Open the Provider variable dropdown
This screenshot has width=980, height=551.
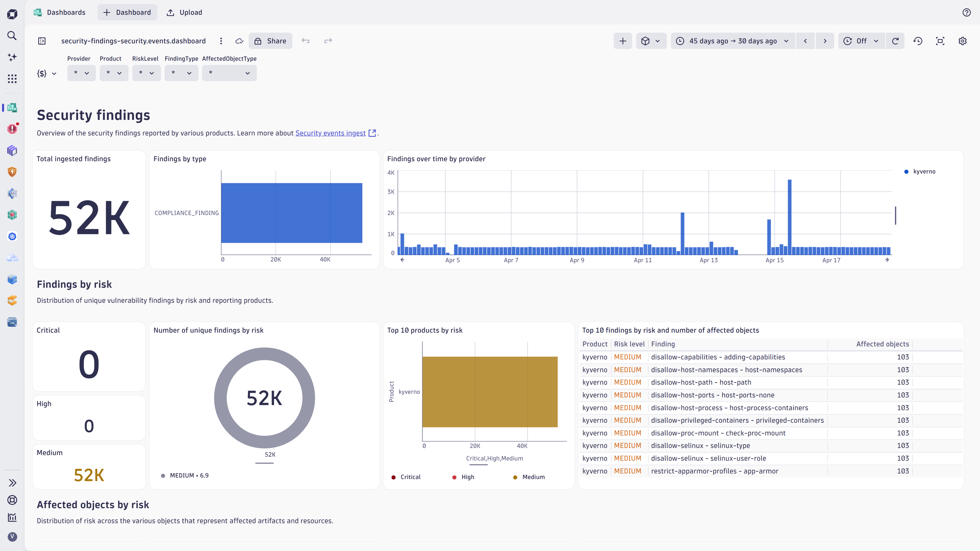point(81,73)
